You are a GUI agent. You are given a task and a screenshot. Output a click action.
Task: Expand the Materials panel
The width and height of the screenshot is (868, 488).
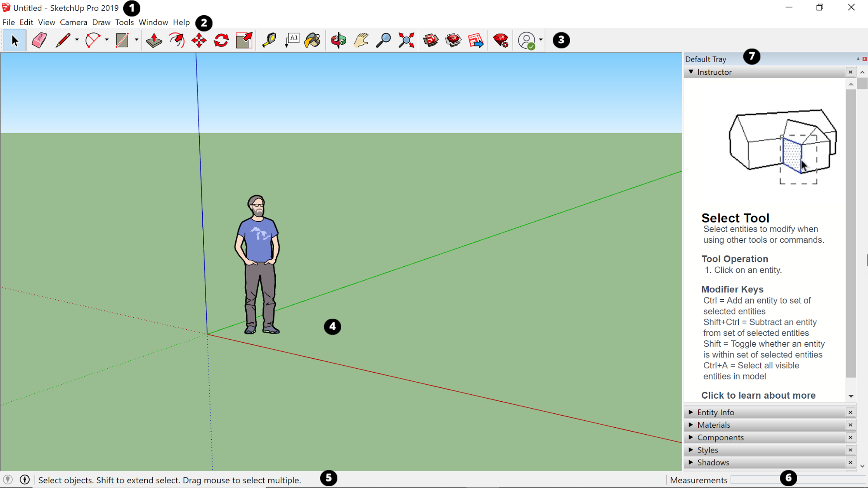690,425
